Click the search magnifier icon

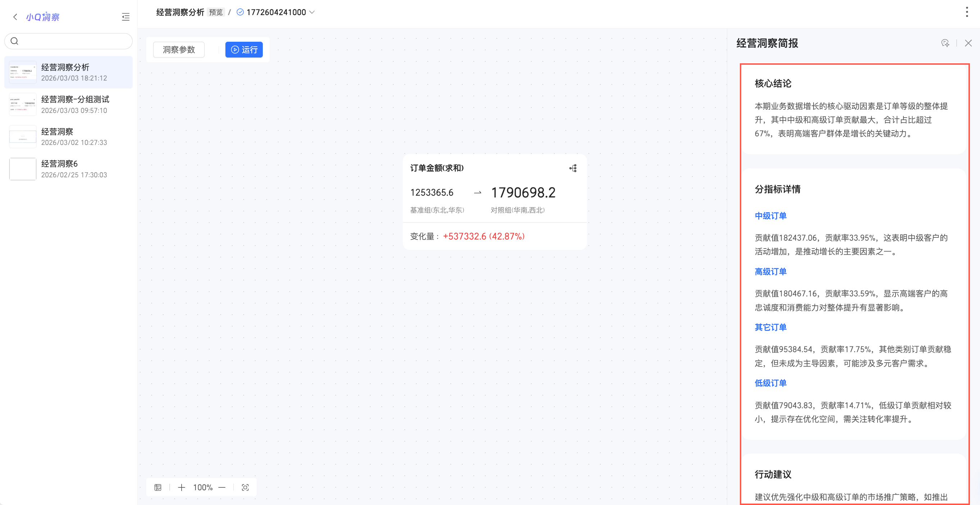[x=14, y=41]
